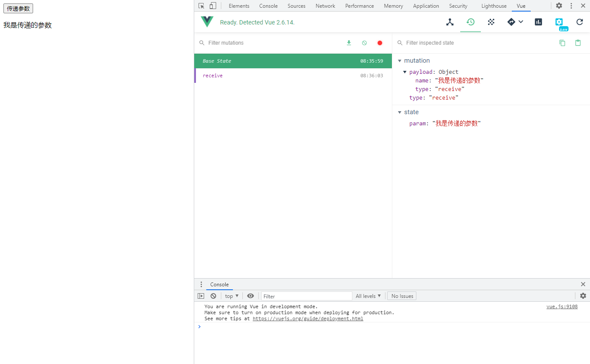The image size is (590, 364).
Task: Open the Vue Components inspector icon
Action: [450, 22]
